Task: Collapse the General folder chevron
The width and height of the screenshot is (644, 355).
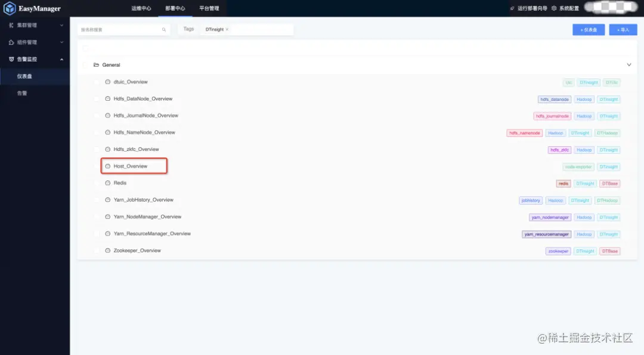Action: [x=629, y=65]
